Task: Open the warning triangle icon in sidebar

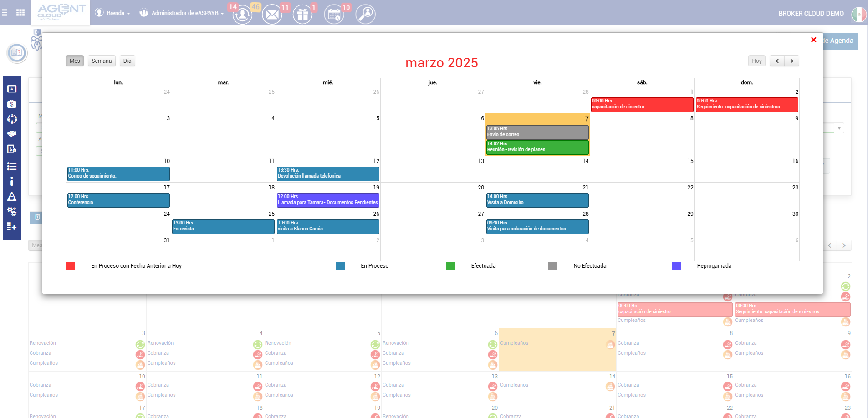Action: (x=12, y=196)
